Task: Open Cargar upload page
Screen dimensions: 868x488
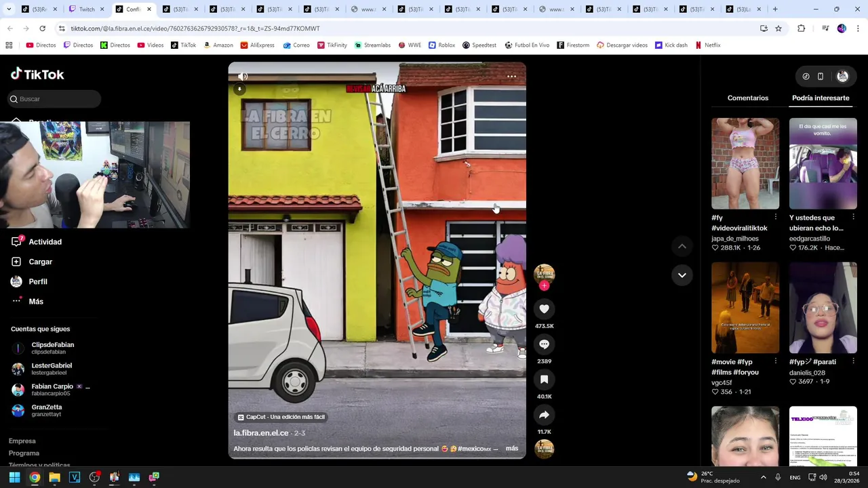Action: click(x=32, y=262)
